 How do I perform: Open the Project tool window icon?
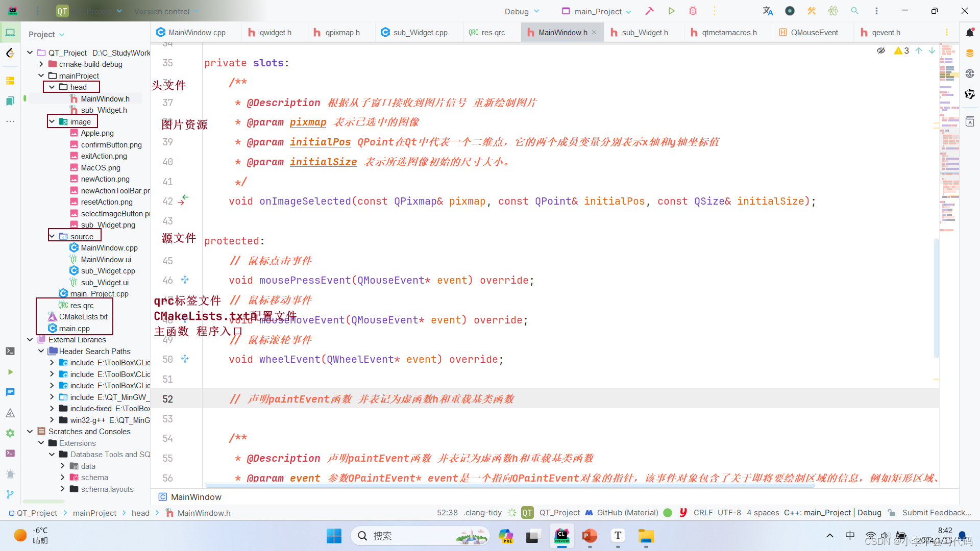click(x=10, y=33)
